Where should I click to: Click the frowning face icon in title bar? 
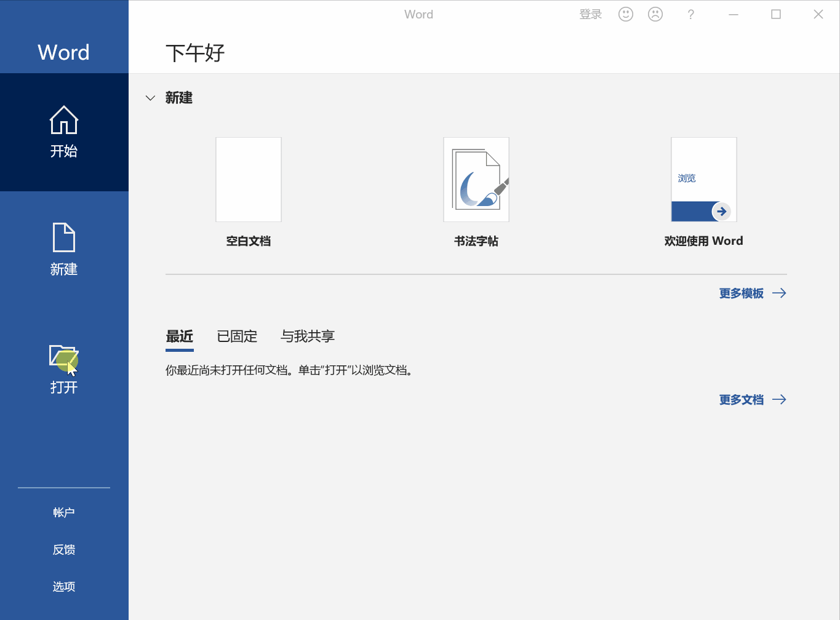[655, 14]
